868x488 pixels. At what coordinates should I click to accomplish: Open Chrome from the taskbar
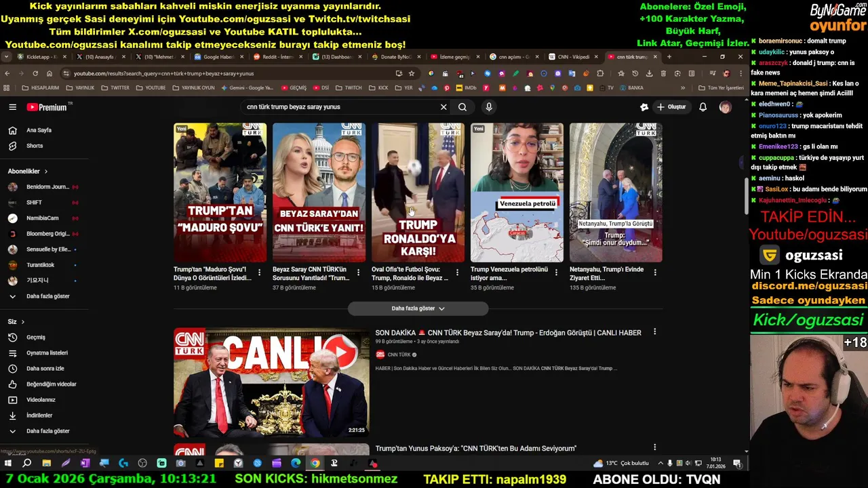tap(315, 464)
